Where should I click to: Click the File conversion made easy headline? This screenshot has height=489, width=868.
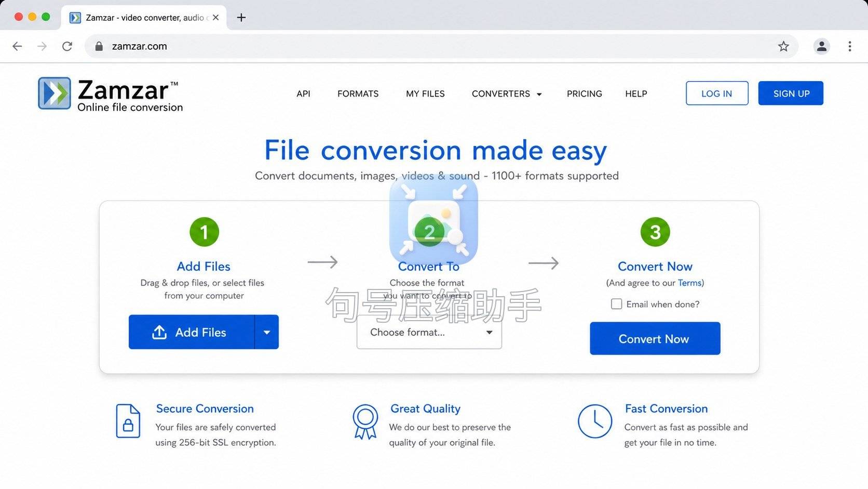coord(436,150)
